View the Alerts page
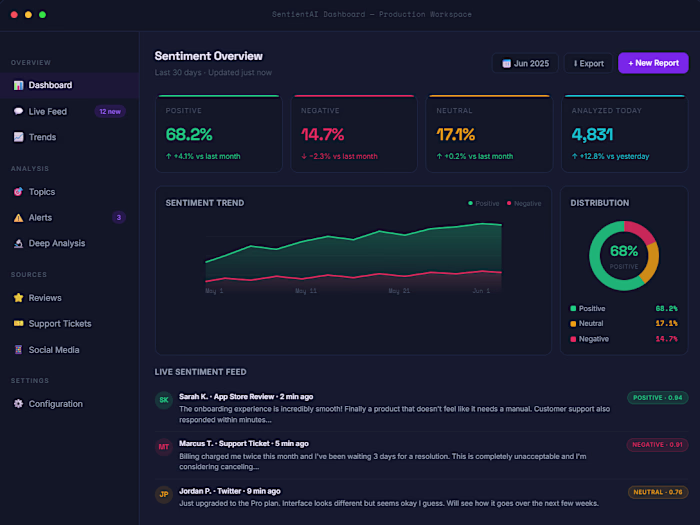 click(70, 217)
